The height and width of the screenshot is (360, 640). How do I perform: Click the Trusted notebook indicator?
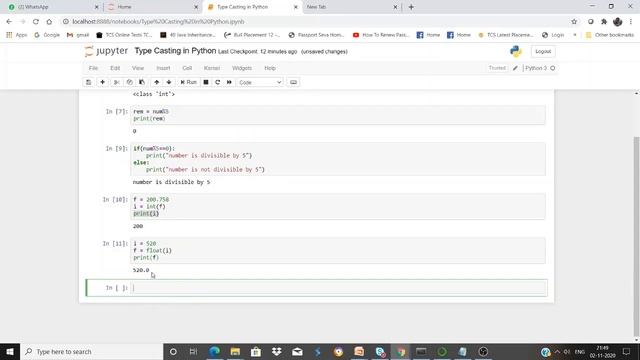[497, 68]
